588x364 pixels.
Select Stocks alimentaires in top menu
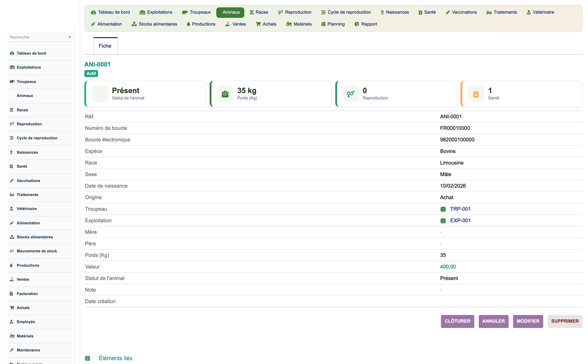pyautogui.click(x=154, y=24)
